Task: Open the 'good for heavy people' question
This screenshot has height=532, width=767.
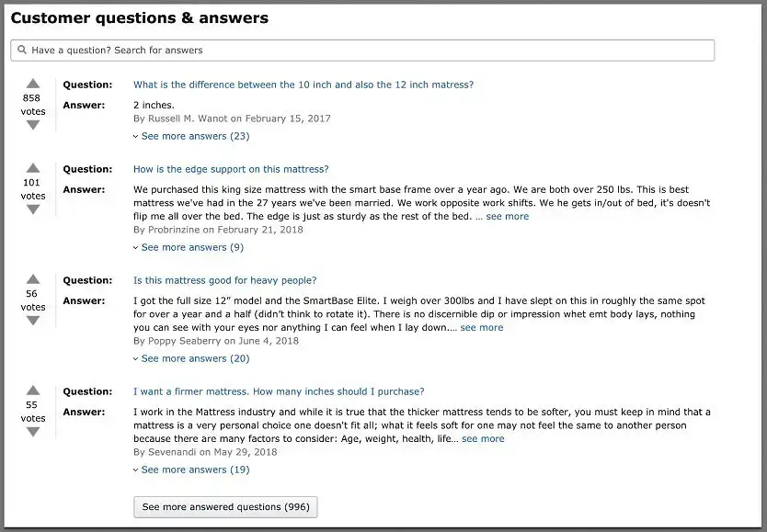Action: tap(224, 280)
